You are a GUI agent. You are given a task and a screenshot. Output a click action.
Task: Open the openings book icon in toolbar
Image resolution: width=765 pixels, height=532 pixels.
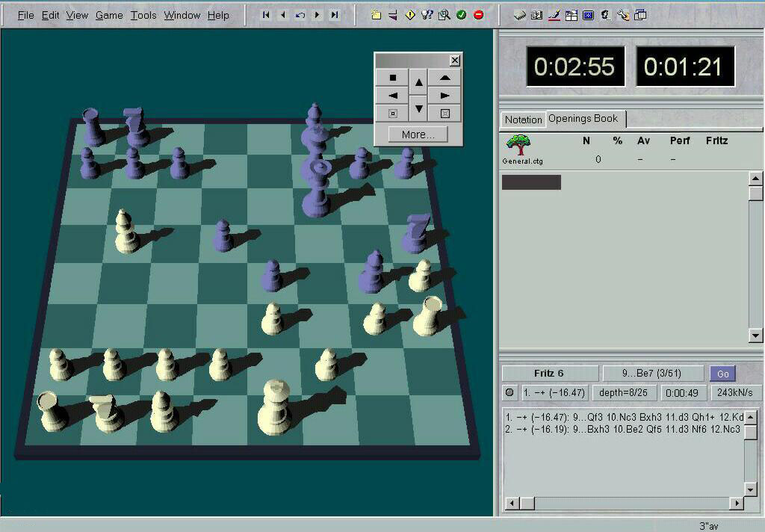pyautogui.click(x=536, y=15)
